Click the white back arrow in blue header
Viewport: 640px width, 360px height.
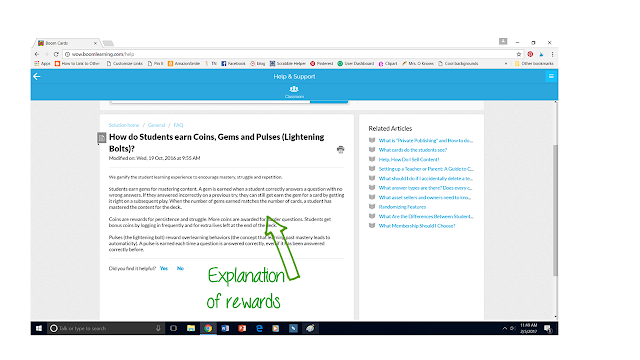37,76
